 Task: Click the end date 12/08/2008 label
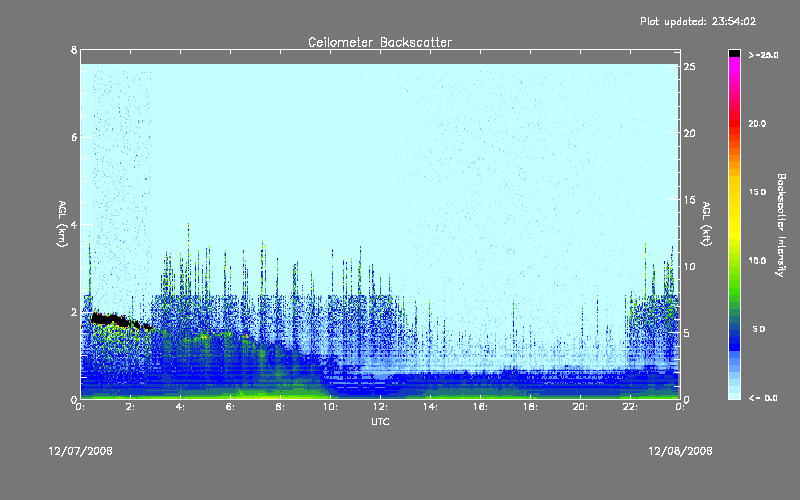point(680,451)
